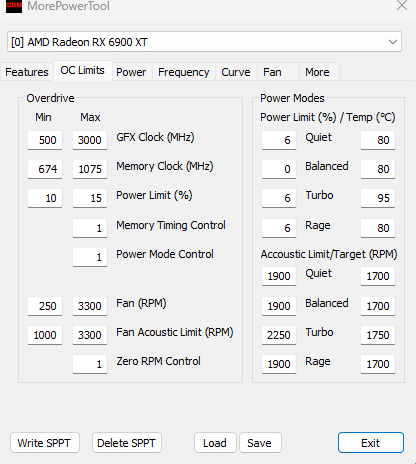
Task: Click the GFX Clock (MHz) label
Action: click(155, 137)
